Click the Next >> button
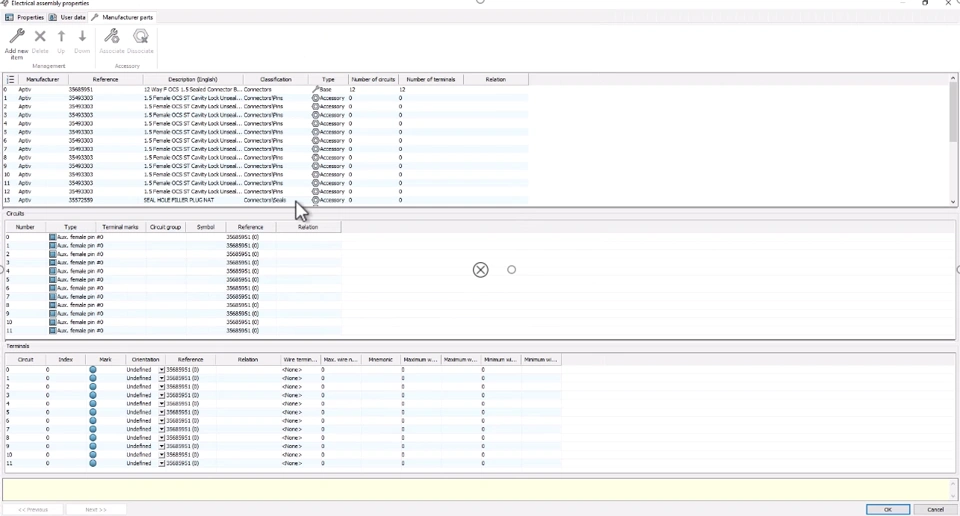The height and width of the screenshot is (516, 960). point(96,509)
